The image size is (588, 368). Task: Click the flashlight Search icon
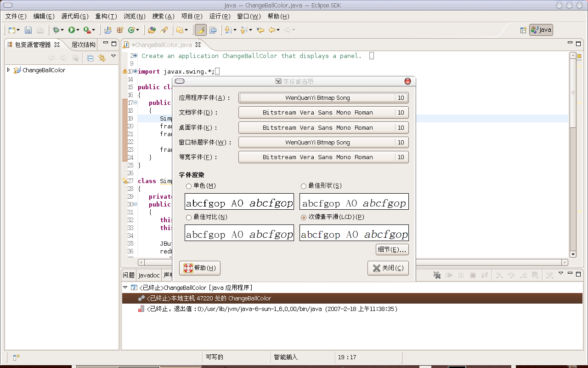click(x=164, y=30)
